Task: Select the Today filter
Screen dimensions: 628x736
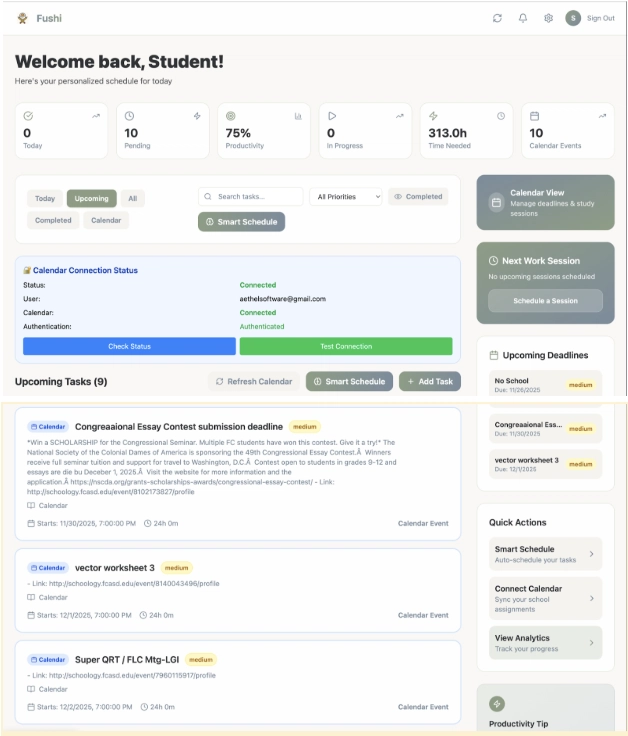Action: click(x=44, y=198)
